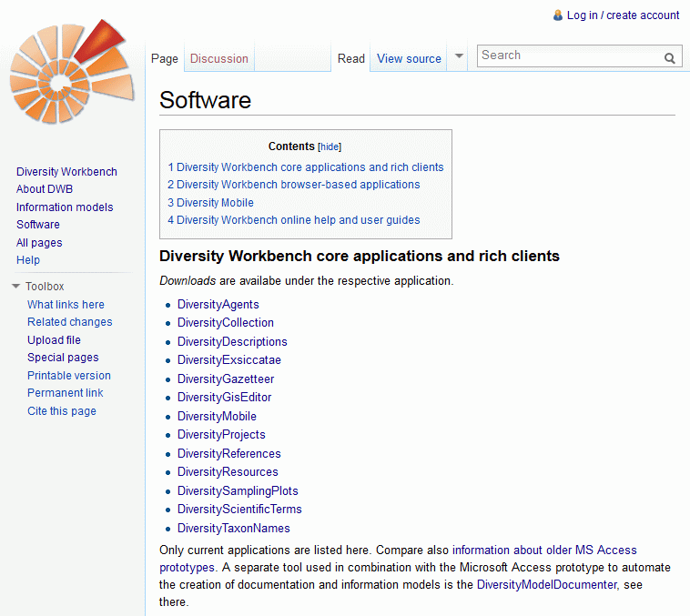Screen dimensions: 690x616
Task: Click Upload file link
Action: click(54, 340)
